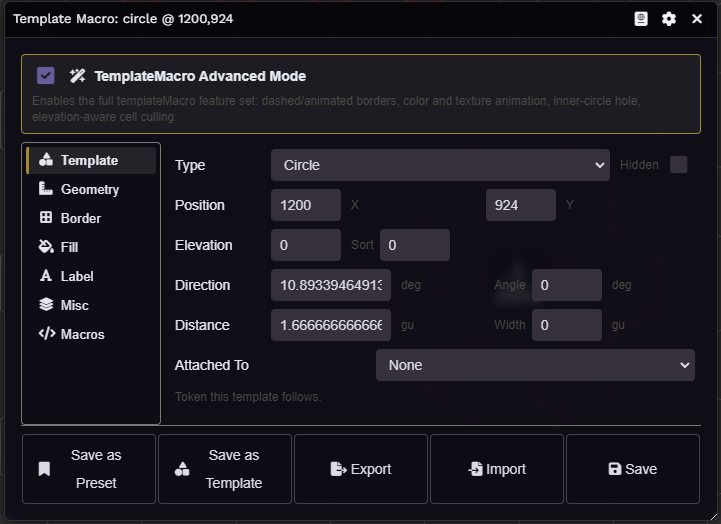Focus the Sort field
Image resolution: width=721 pixels, height=524 pixels.
(415, 245)
